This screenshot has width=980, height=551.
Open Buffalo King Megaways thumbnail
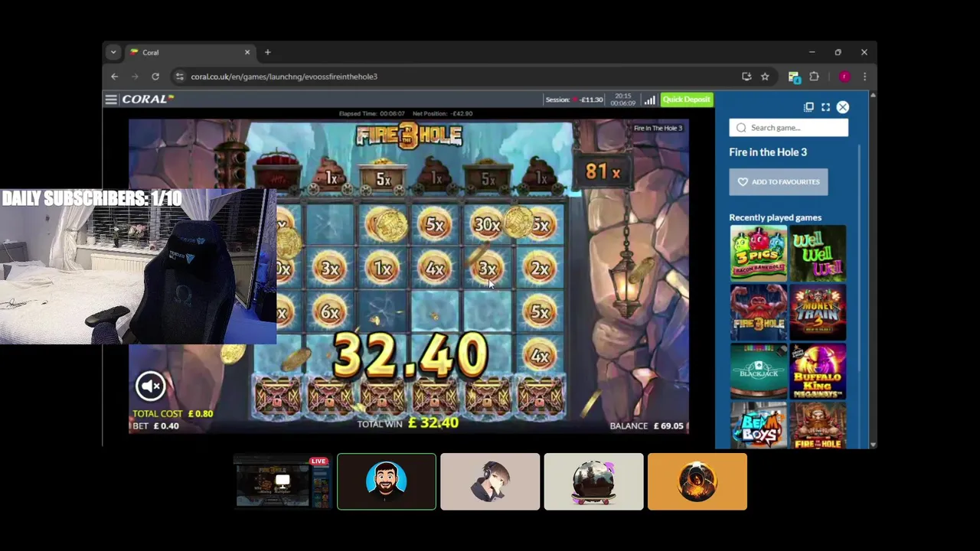point(818,371)
